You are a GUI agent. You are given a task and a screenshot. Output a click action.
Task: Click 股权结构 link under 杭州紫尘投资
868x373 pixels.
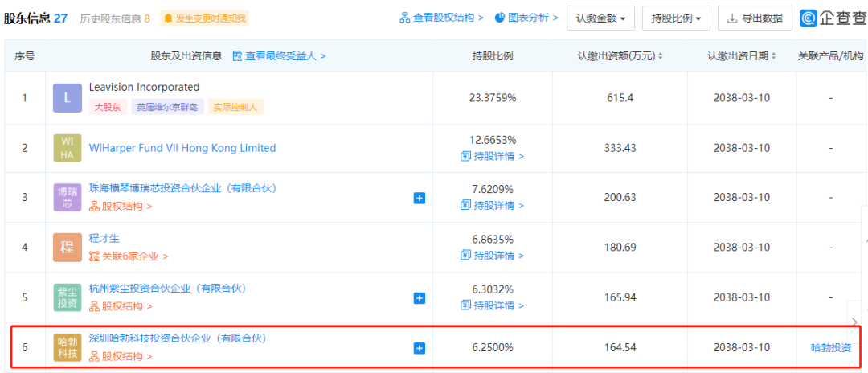pyautogui.click(x=121, y=306)
